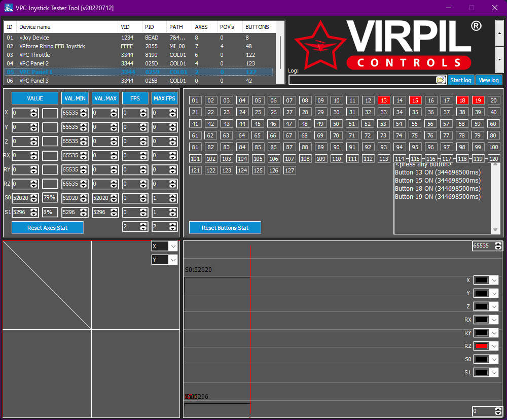Toggle button indicator 64
Screen dimensions: 507x420
point(242,135)
